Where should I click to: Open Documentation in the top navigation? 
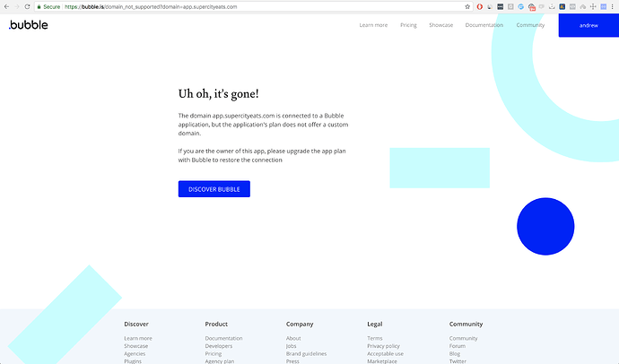(484, 25)
